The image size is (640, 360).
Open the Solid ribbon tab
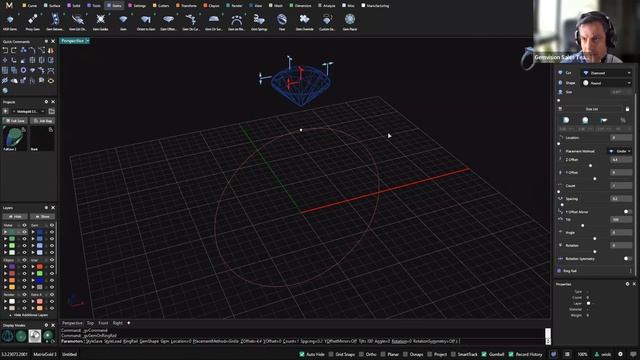[x=74, y=5]
